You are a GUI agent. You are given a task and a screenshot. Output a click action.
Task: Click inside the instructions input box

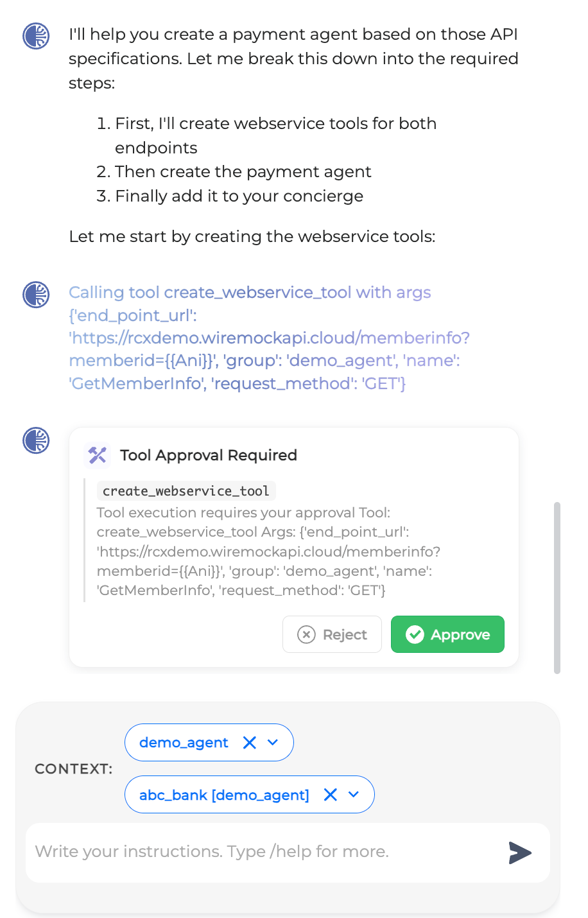257,852
